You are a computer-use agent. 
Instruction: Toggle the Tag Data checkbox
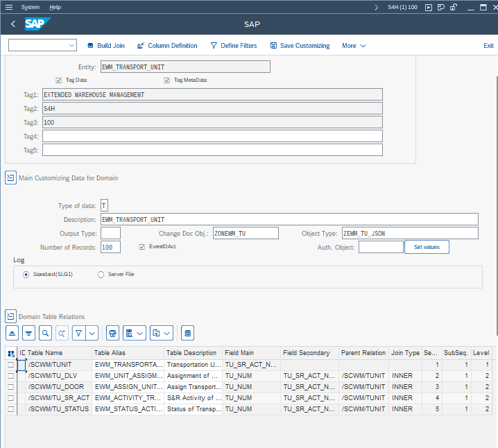click(59, 80)
